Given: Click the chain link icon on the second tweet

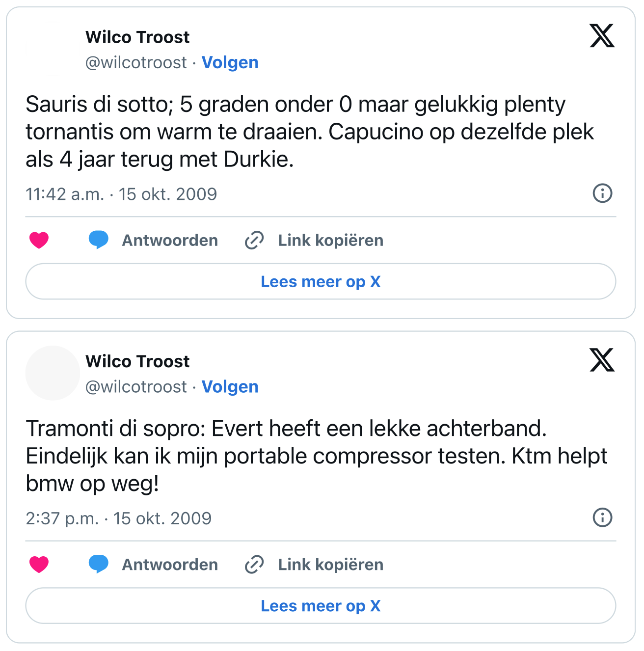Looking at the screenshot, I should pos(254,564).
